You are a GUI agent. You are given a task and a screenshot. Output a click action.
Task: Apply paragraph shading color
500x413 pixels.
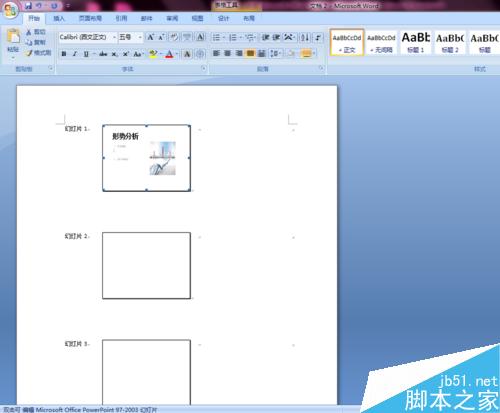coord(291,53)
